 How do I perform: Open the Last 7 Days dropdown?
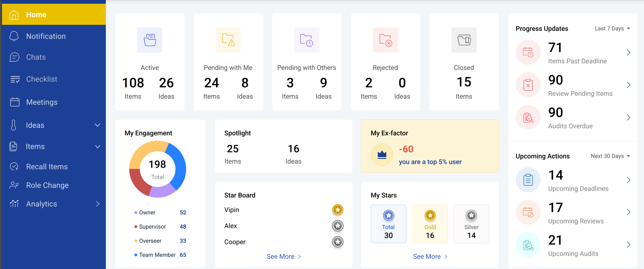(612, 29)
